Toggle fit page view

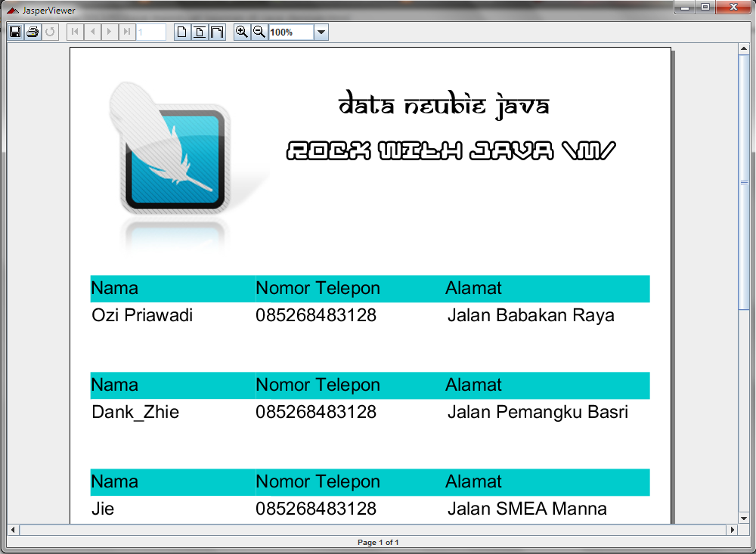(x=199, y=32)
